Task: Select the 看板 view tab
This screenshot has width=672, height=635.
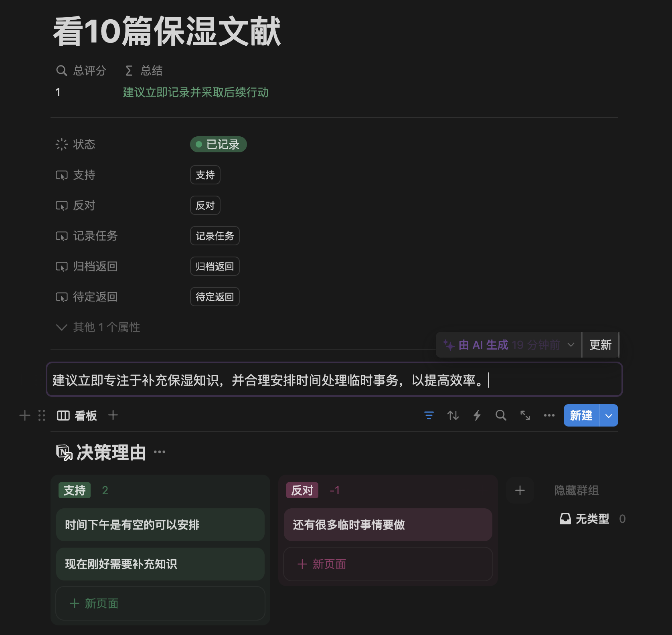Action: coord(77,416)
